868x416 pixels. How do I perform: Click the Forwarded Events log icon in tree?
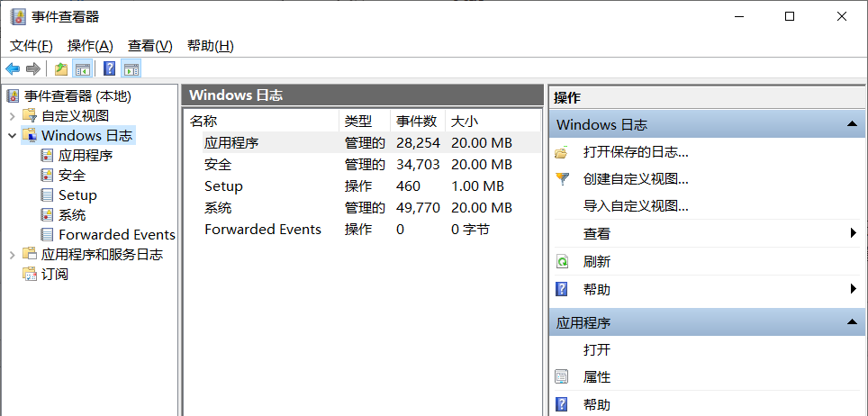point(47,235)
